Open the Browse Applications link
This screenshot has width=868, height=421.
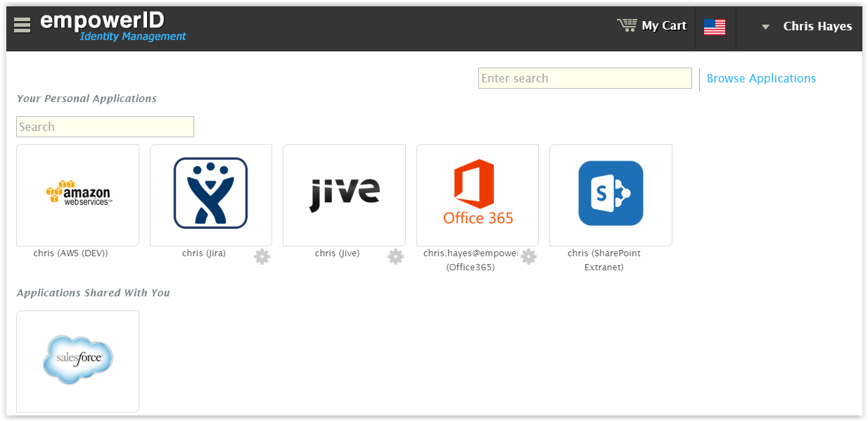coord(761,78)
